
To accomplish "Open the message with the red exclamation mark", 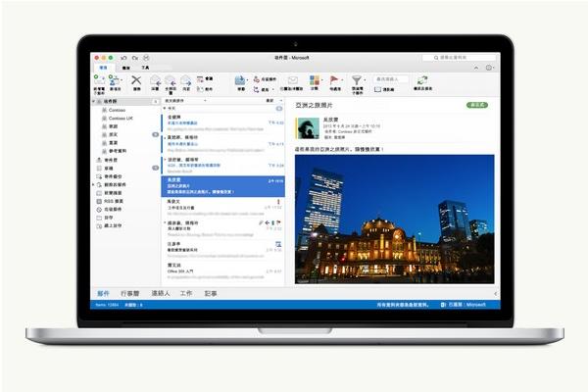I will pos(222,208).
